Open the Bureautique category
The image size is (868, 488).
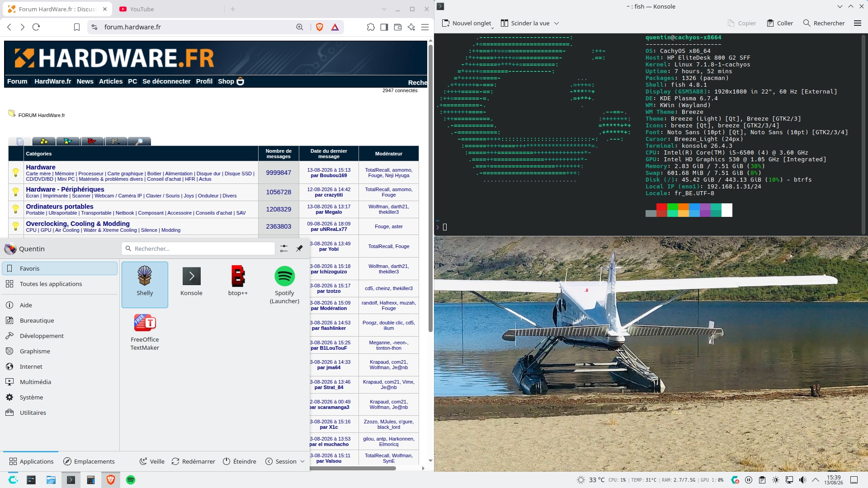pos(60,320)
